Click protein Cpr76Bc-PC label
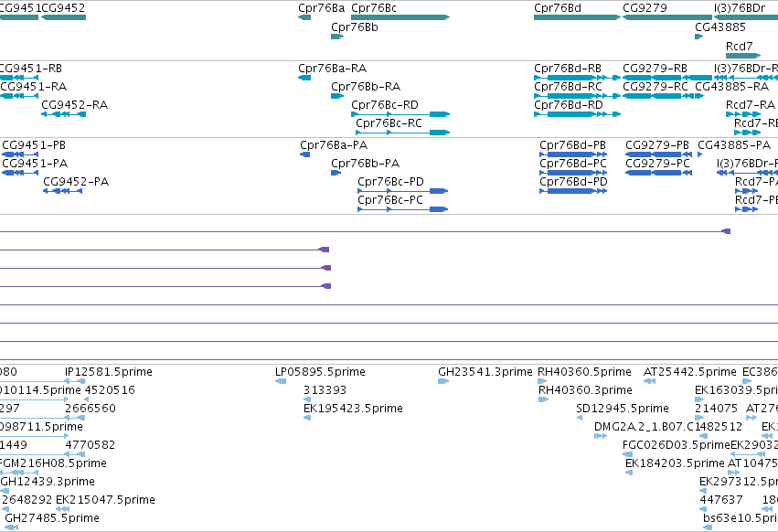 point(390,200)
